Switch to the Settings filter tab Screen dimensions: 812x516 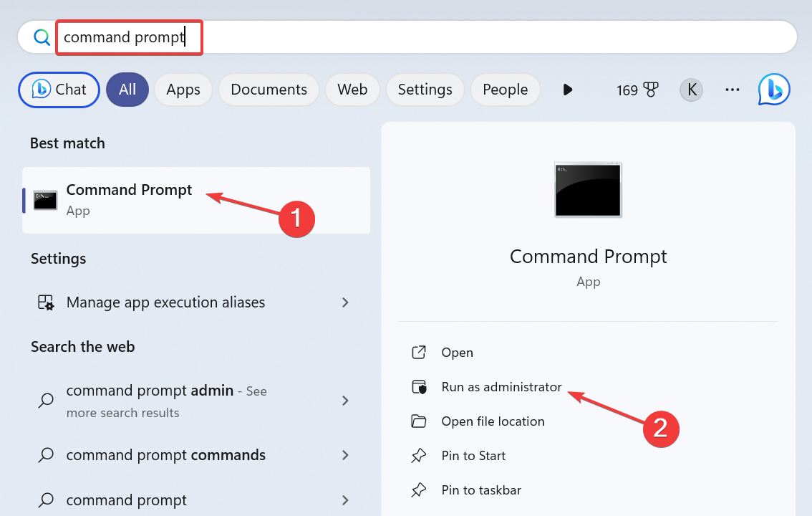pyautogui.click(x=425, y=90)
